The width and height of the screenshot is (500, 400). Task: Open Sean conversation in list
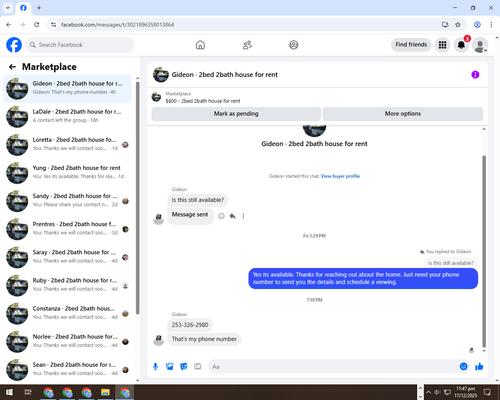point(67,370)
